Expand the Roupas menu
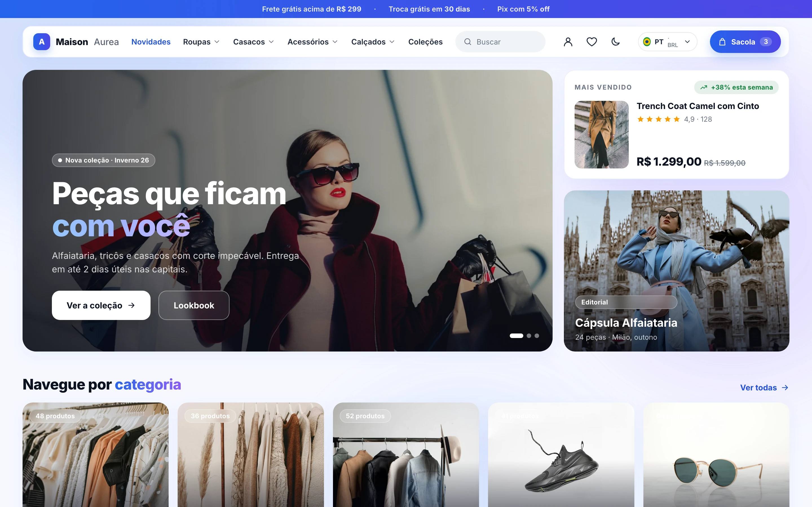The width and height of the screenshot is (812, 507). [201, 42]
